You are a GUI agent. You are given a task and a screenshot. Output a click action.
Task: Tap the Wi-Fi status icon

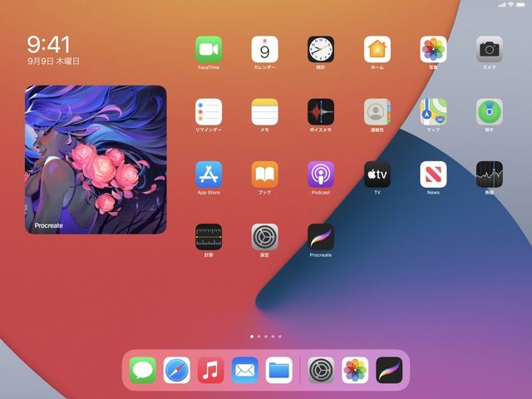coord(510,4)
